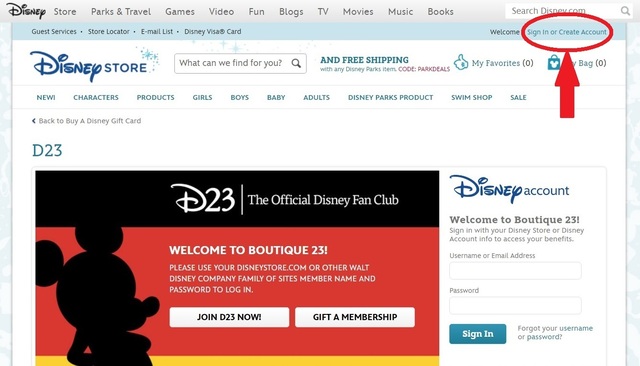
Task: Open My Favorites (0)
Action: [502, 63]
